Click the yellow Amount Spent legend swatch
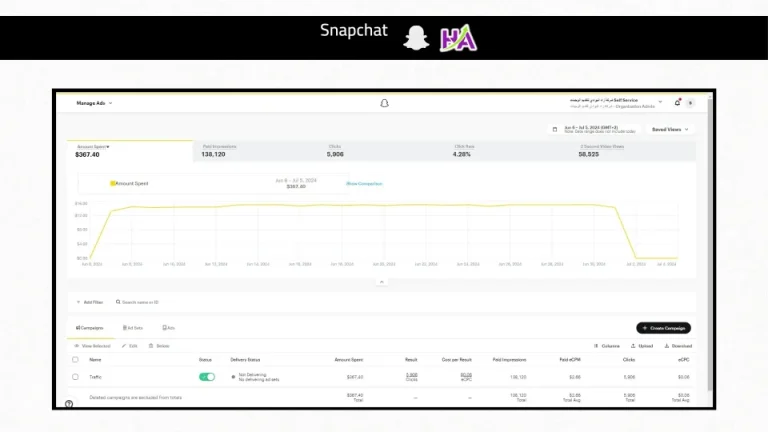Image resolution: width=768 pixels, height=432 pixels. click(113, 183)
